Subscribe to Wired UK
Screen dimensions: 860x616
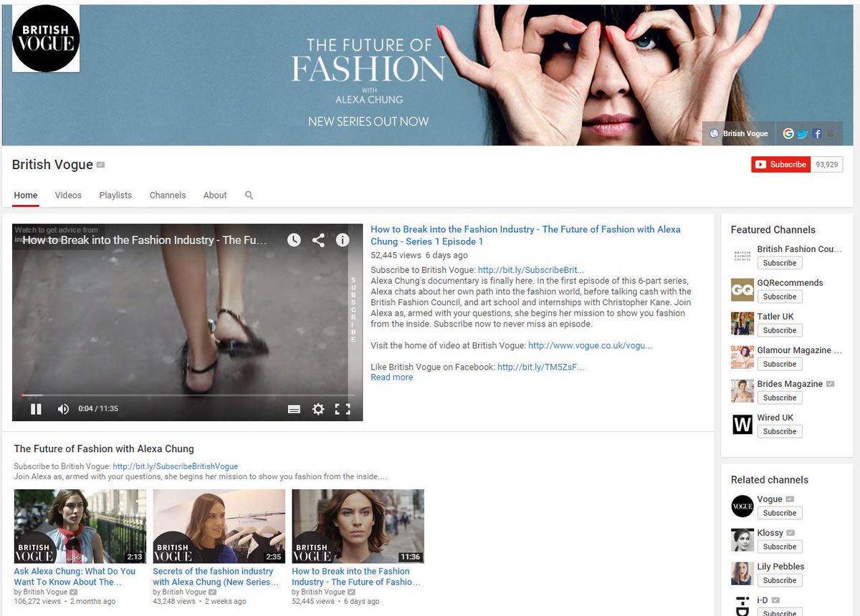[780, 431]
